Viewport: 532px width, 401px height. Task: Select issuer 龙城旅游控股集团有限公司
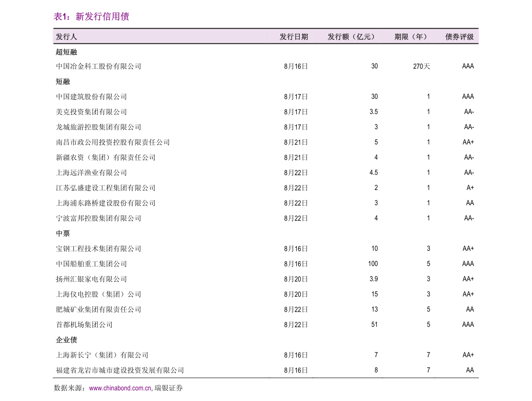pos(98,127)
